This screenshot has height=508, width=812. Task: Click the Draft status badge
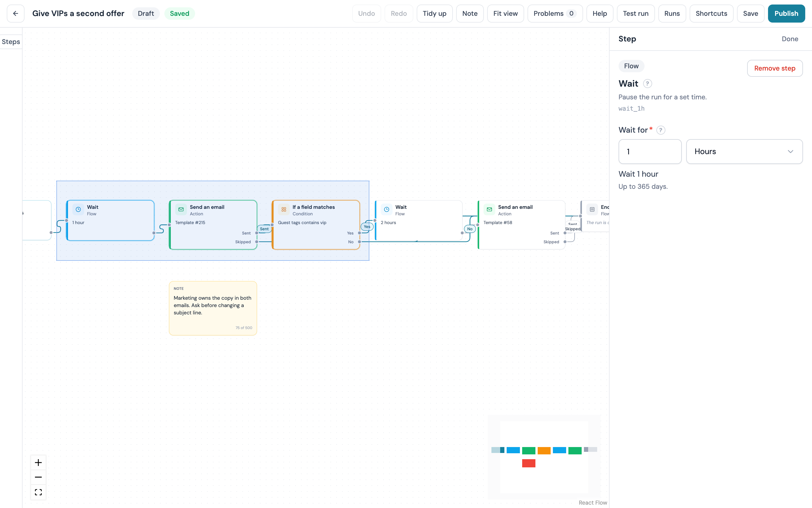coord(146,14)
